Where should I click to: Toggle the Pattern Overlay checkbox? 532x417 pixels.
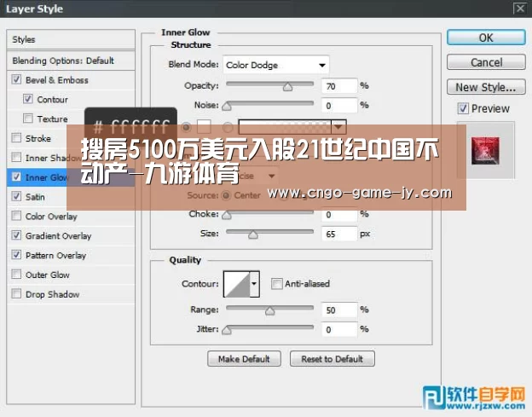pos(16,254)
